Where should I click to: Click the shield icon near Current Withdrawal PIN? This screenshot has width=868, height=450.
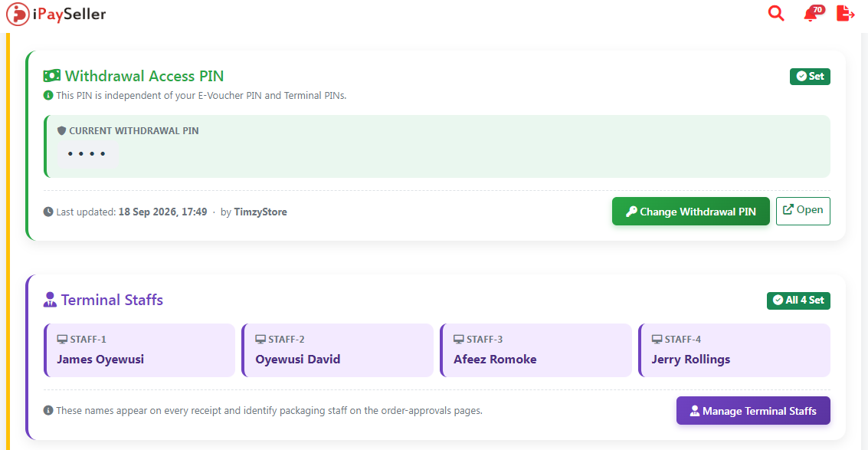62,131
